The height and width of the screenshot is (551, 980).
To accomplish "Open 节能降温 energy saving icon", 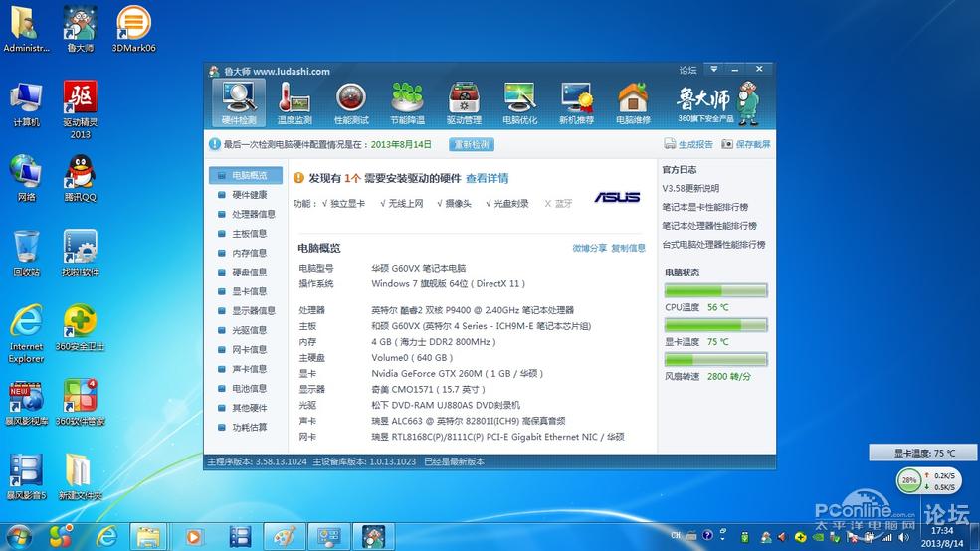I will tap(408, 103).
